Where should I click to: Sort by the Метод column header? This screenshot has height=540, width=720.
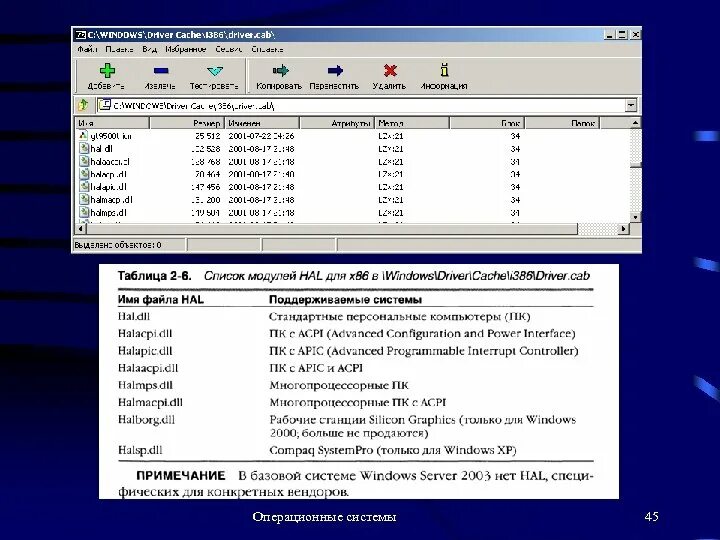pyautogui.click(x=412, y=123)
